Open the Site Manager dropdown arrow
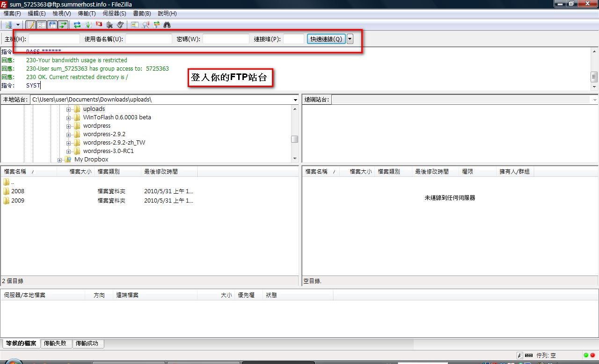 tap(18, 25)
